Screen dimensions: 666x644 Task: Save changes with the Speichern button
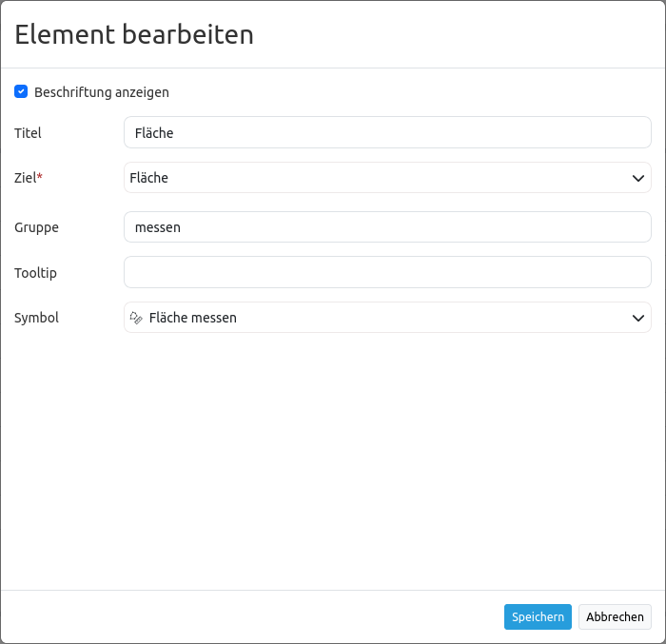point(538,616)
